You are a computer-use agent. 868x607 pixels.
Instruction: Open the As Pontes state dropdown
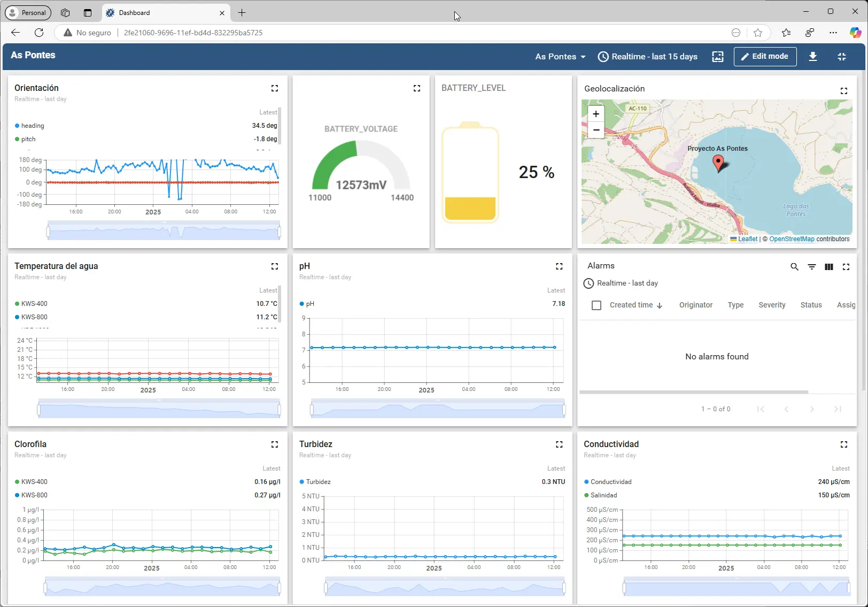pos(560,57)
